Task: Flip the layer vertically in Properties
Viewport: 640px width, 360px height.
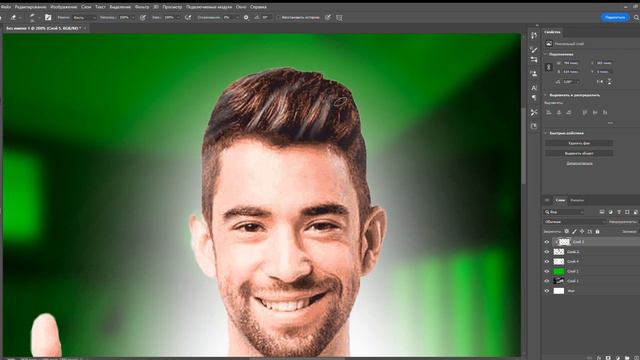Action: pyautogui.click(x=609, y=82)
